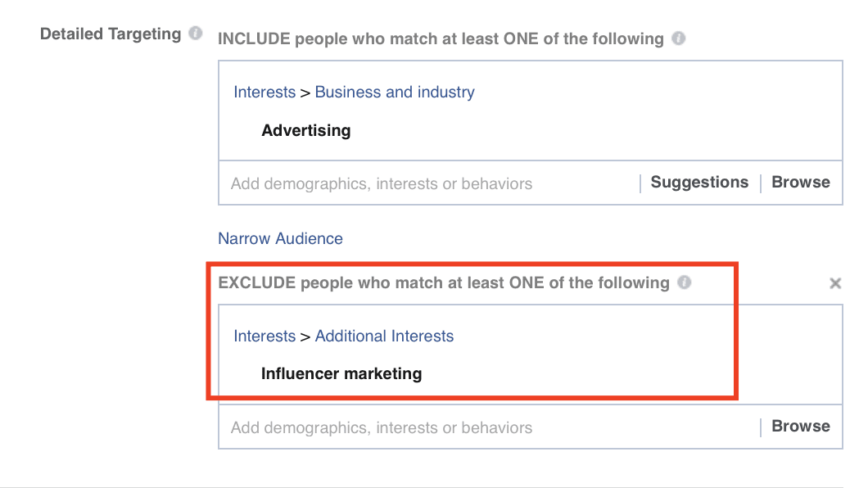868x488 pixels.
Task: Select the Advertising interest entry
Action: point(305,130)
